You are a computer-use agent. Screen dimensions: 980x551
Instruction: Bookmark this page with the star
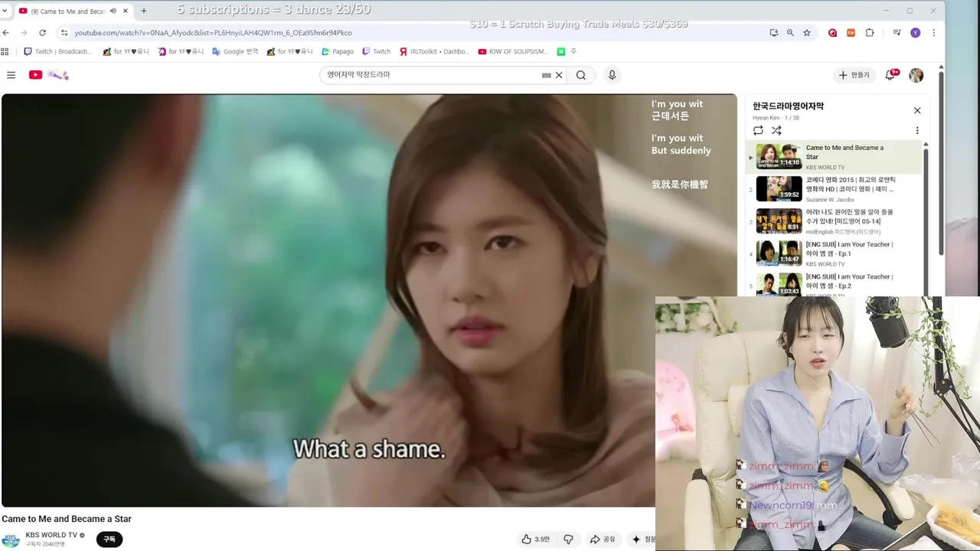[x=807, y=33]
